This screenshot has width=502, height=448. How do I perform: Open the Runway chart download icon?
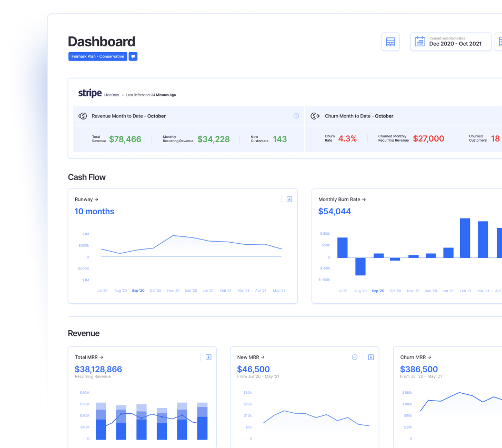click(289, 199)
